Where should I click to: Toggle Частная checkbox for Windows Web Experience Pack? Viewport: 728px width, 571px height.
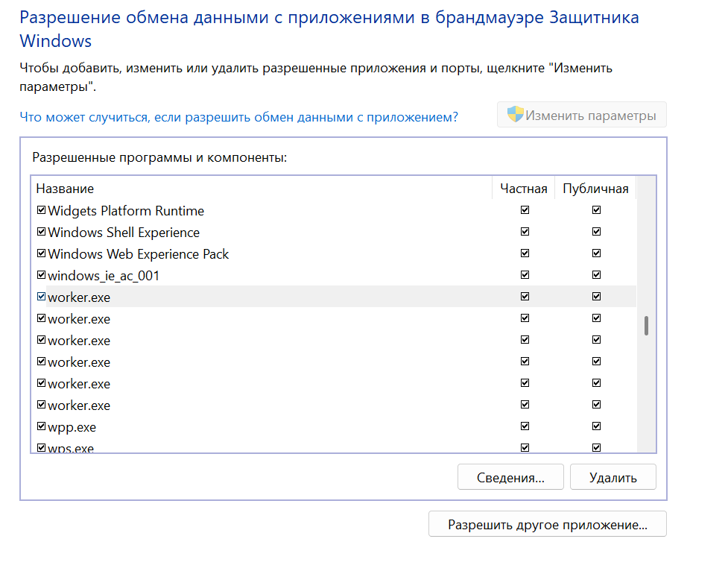pyautogui.click(x=525, y=253)
